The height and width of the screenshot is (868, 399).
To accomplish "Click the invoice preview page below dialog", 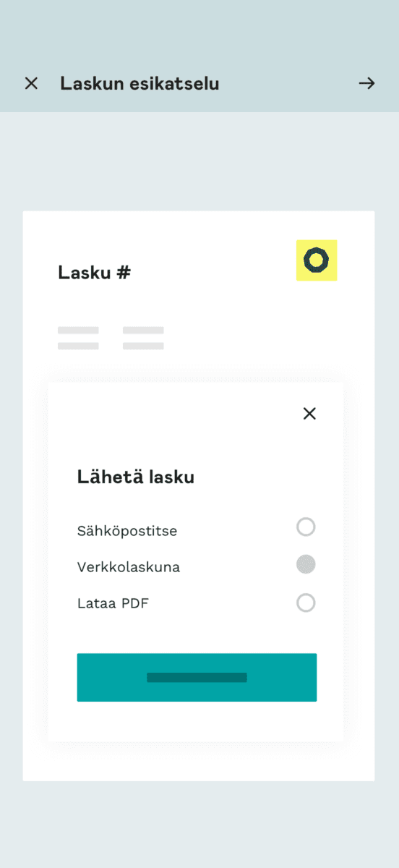I will coord(199,761).
